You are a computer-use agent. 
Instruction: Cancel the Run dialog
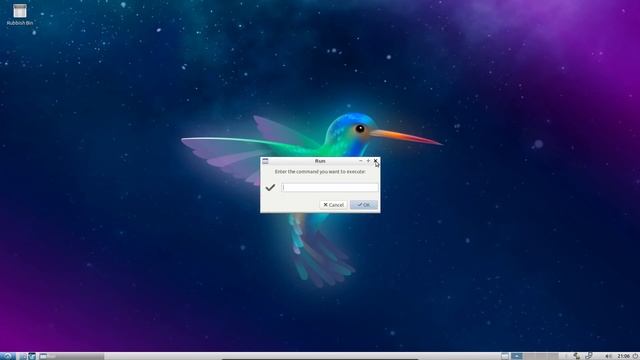coord(333,204)
